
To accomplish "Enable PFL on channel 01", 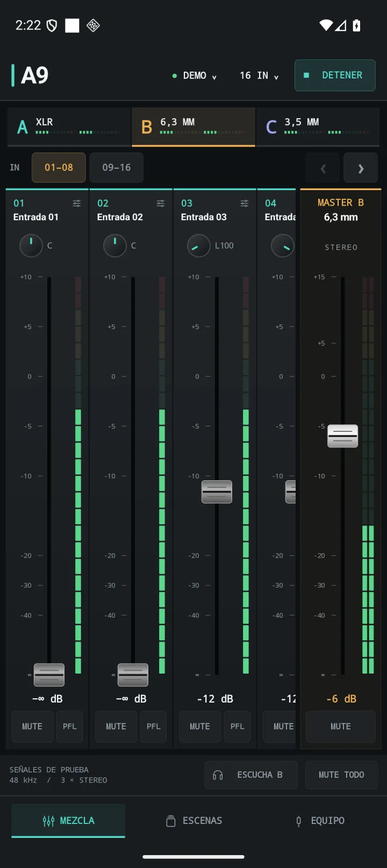I will 69,726.
